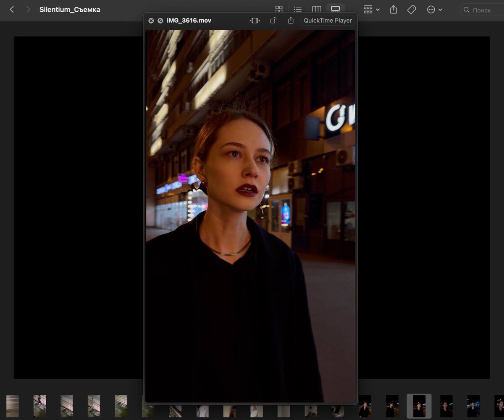
Task: Go forward with the right chevron
Action: coord(28,9)
